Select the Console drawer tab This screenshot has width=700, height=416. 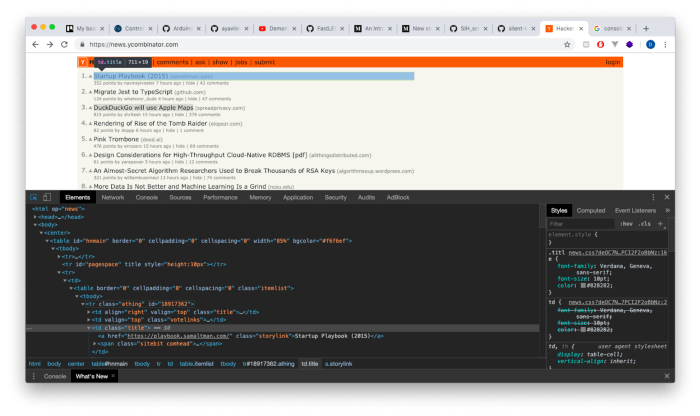coord(54,376)
